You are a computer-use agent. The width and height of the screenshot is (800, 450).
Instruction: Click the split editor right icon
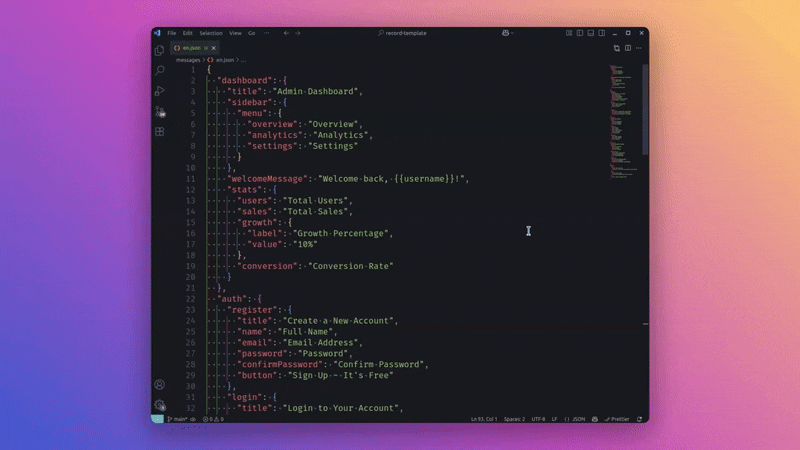tap(628, 48)
